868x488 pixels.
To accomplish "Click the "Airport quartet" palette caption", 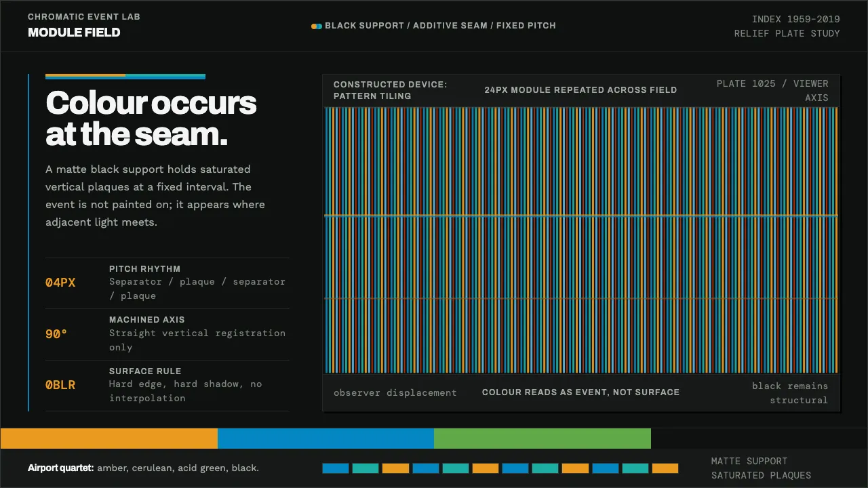I will (143, 468).
